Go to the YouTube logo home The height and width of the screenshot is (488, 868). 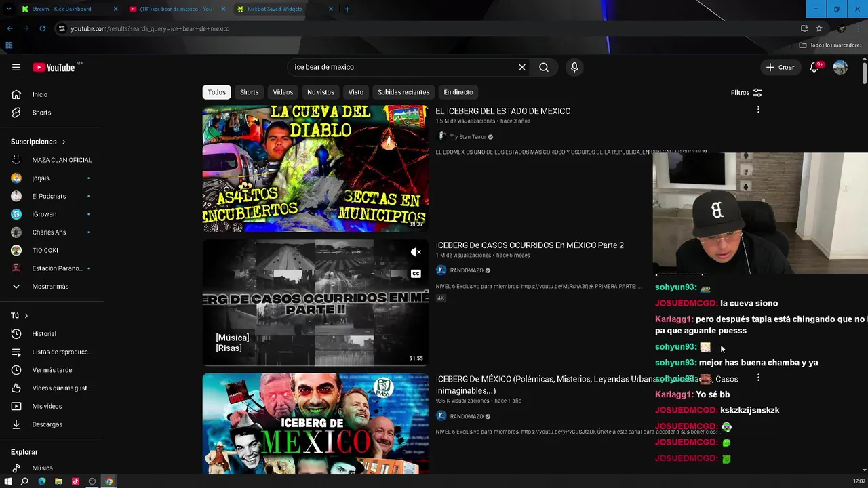point(54,67)
